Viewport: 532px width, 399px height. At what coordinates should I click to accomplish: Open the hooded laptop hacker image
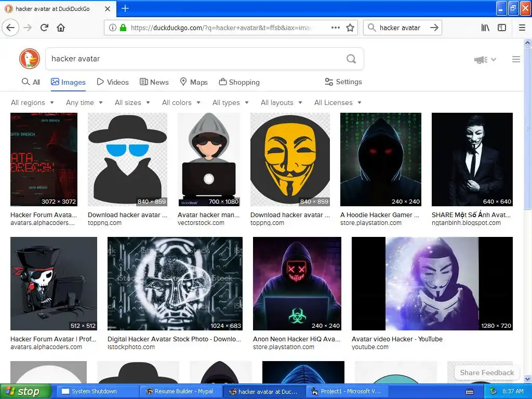pyautogui.click(x=209, y=159)
